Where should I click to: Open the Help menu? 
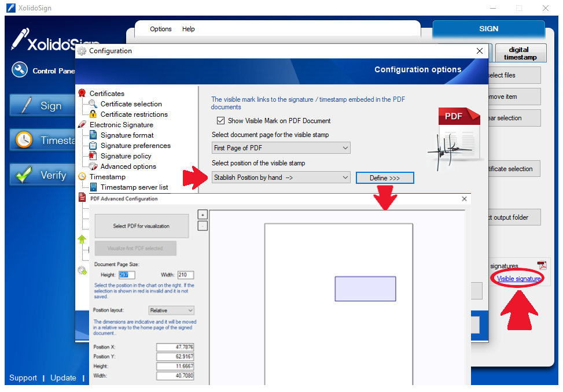188,29
